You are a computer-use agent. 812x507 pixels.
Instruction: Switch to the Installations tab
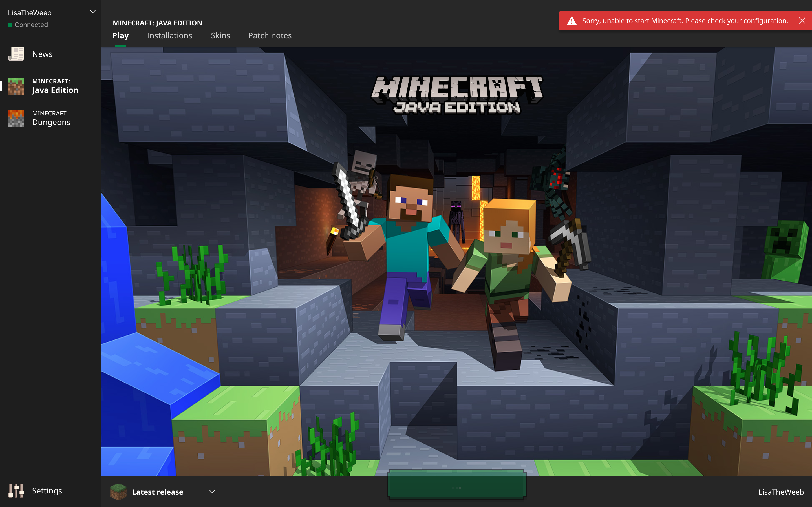point(169,35)
